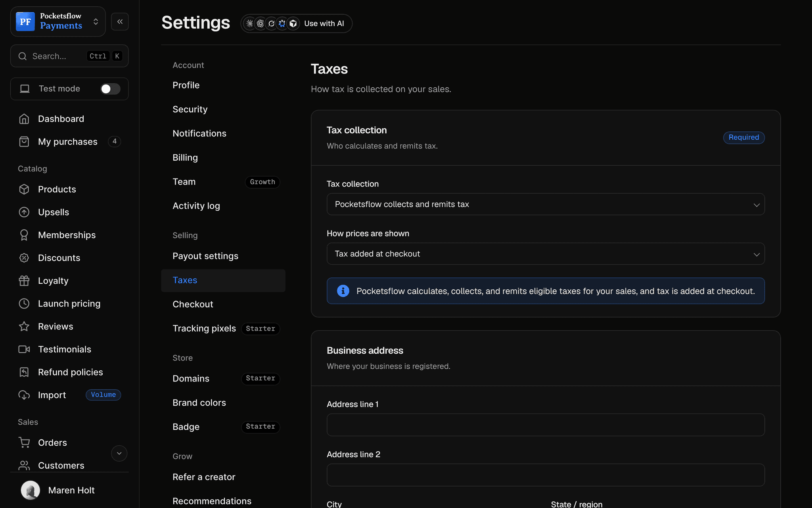Open Recommendations settings
The image size is (812, 508).
(223, 501)
